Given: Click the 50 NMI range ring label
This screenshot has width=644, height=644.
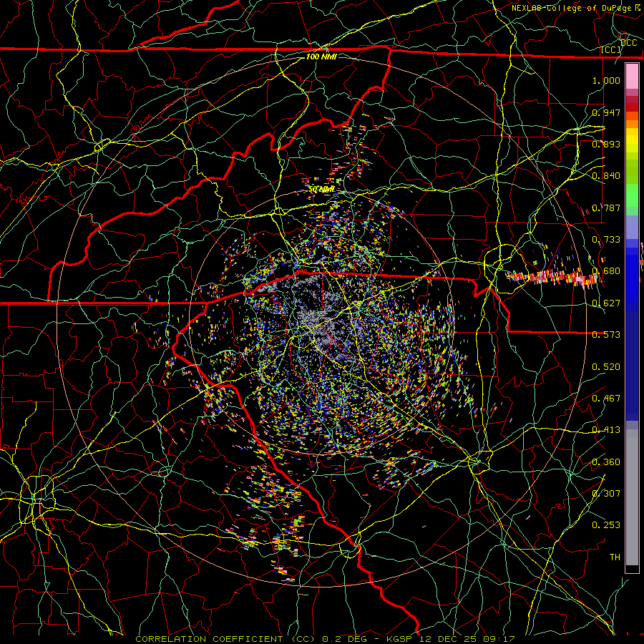Looking at the screenshot, I should coord(321,190).
